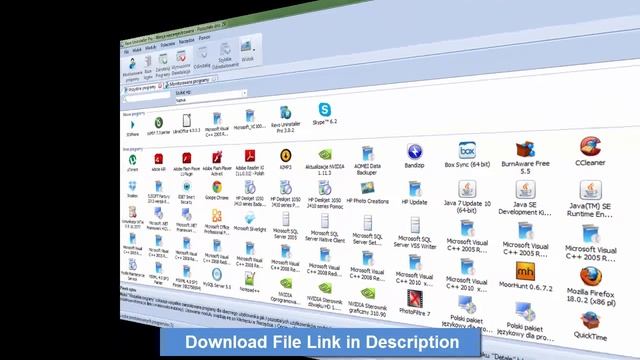Image resolution: width=640 pixels, height=360 pixels.
Task: Click the Odinstaluj toolbar button
Action: click(x=202, y=58)
